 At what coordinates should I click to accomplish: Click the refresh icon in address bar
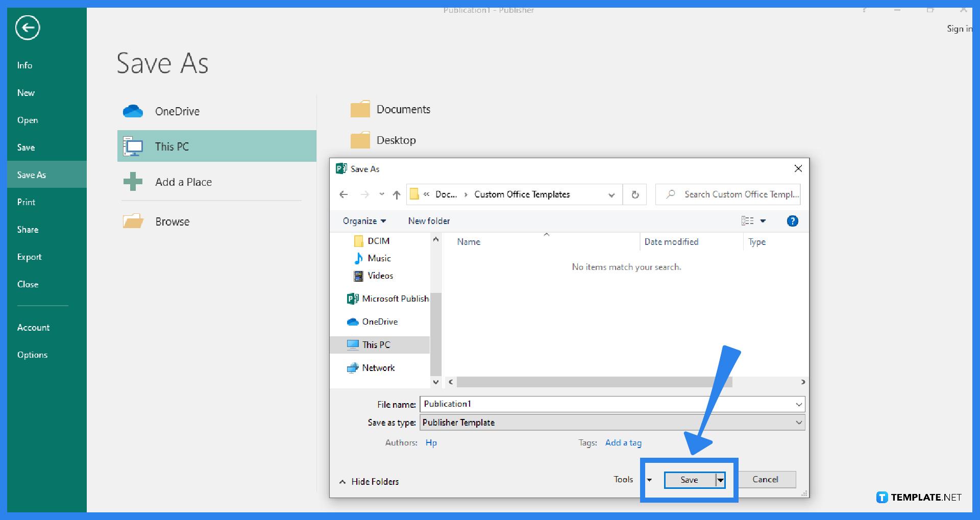pos(634,194)
